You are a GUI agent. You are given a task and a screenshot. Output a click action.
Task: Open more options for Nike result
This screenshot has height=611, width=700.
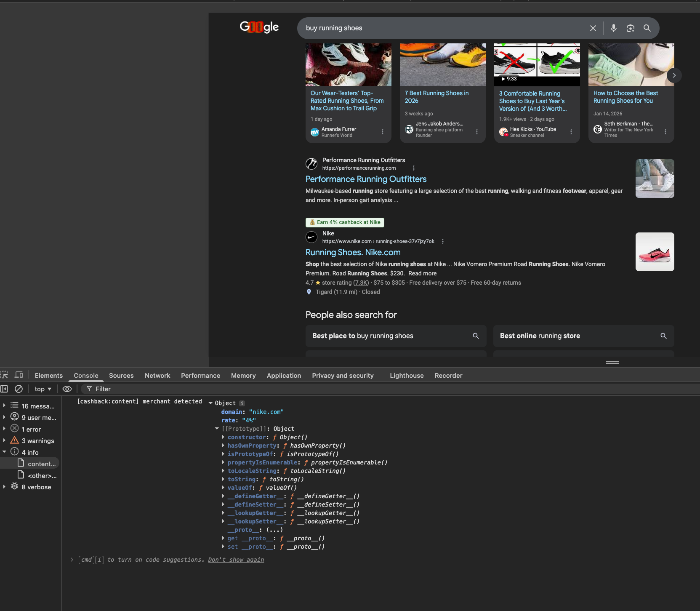click(x=442, y=241)
